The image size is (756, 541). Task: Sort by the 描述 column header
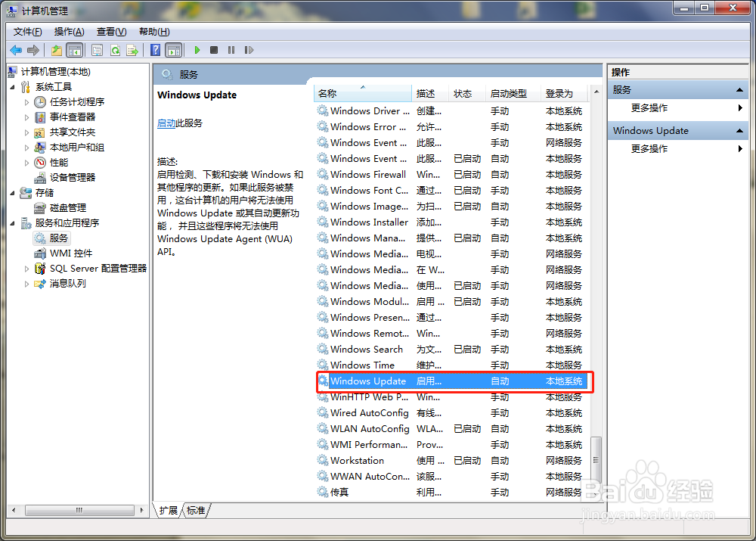[x=430, y=94]
